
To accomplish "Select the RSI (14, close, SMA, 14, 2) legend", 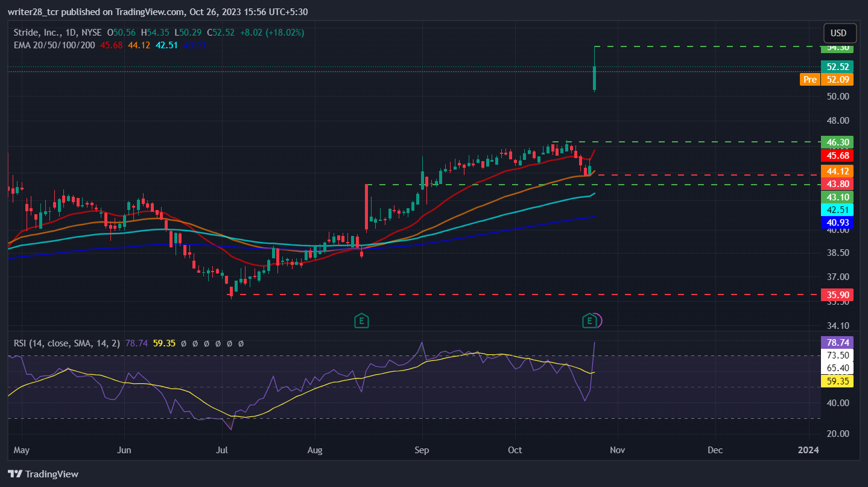I will [67, 343].
